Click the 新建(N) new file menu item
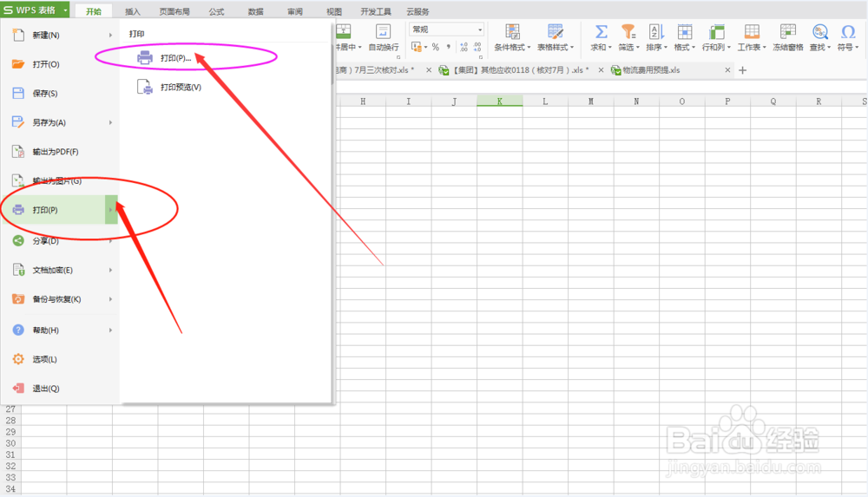This screenshot has width=868, height=497. point(60,35)
